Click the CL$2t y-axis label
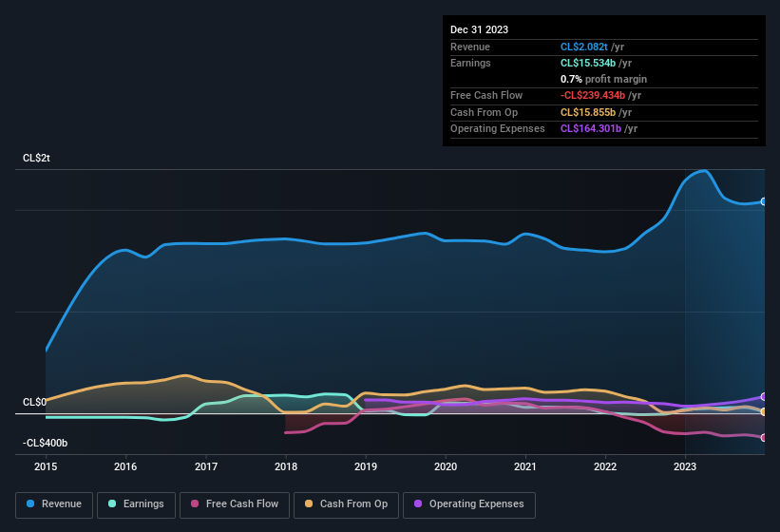This screenshot has height=532, width=780. pyautogui.click(x=36, y=158)
